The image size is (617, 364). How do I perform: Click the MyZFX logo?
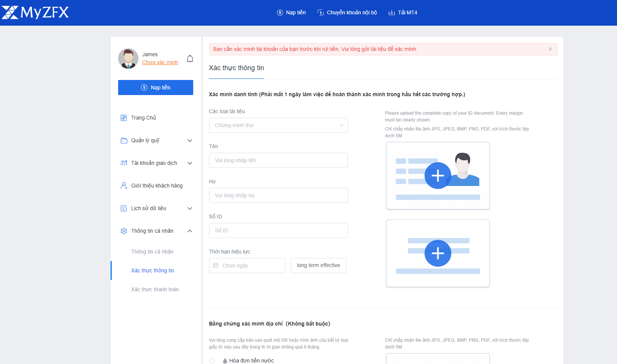[x=35, y=12]
